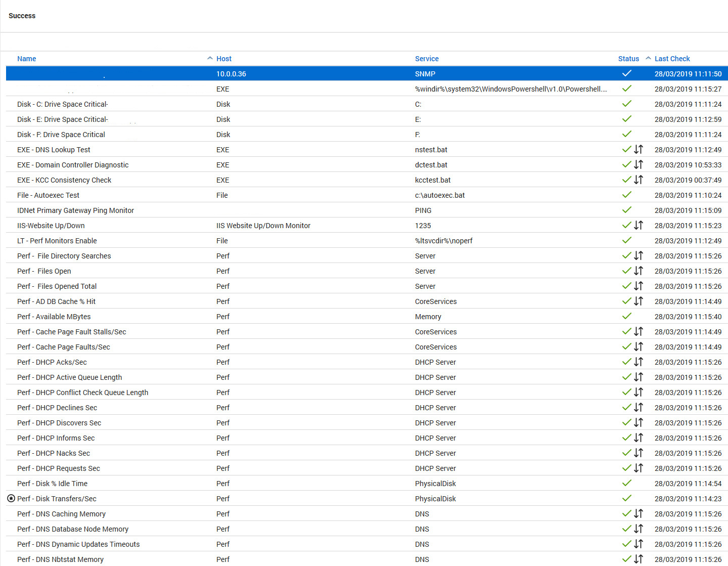The image size is (728, 566).
Task: Click the sort caret left of the Host header
Action: [210, 59]
